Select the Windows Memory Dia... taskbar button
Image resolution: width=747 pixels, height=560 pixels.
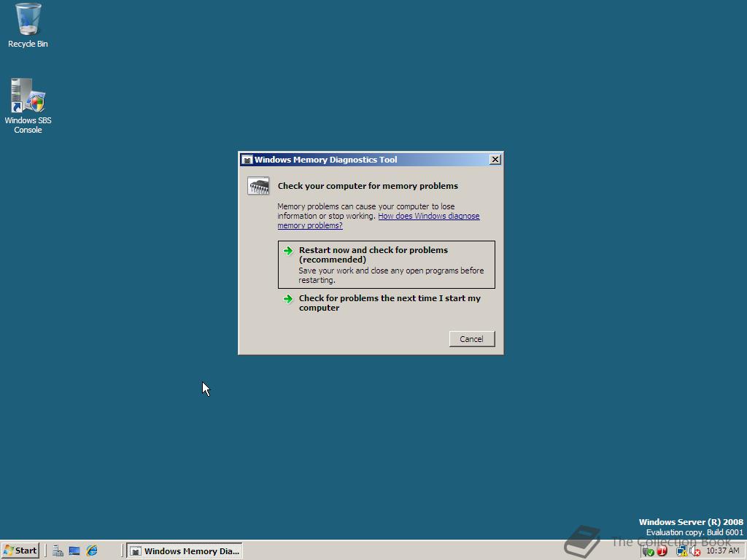[185, 551]
